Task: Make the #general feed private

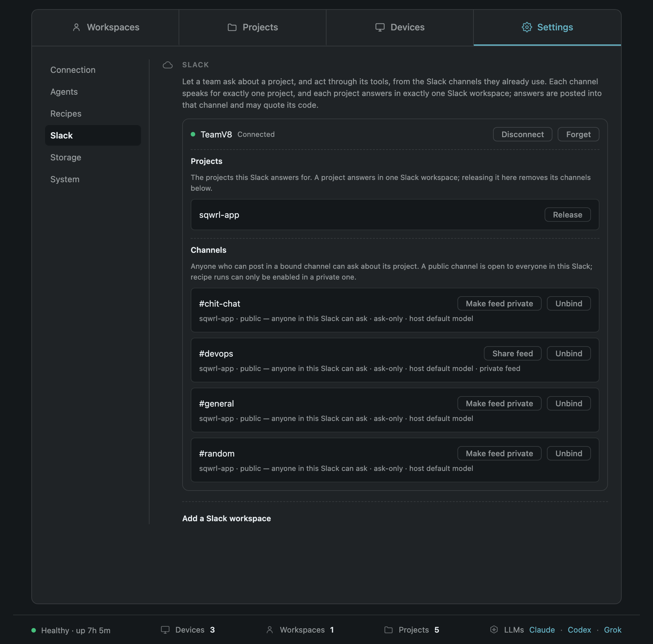Action: pyautogui.click(x=499, y=403)
